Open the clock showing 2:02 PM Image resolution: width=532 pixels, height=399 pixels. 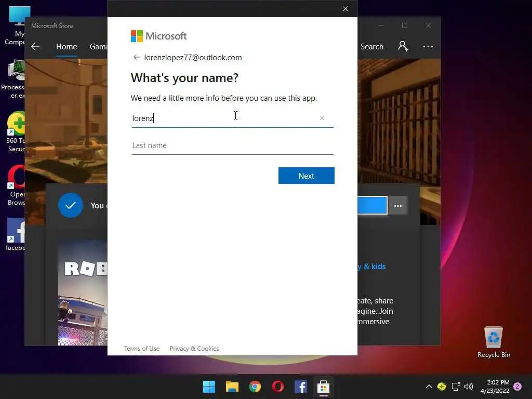(x=495, y=387)
